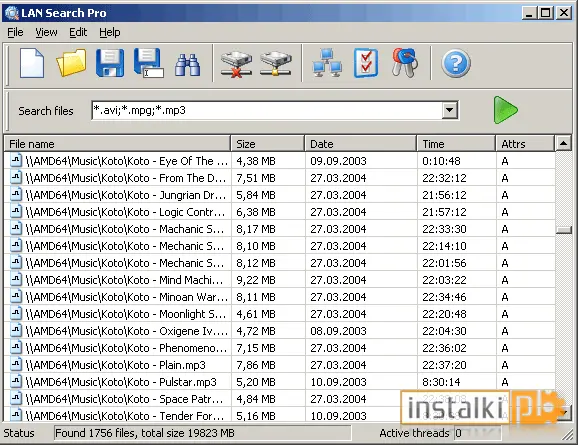The width and height of the screenshot is (578, 445).
Task: Sort by the File name column header
Action: (117, 144)
